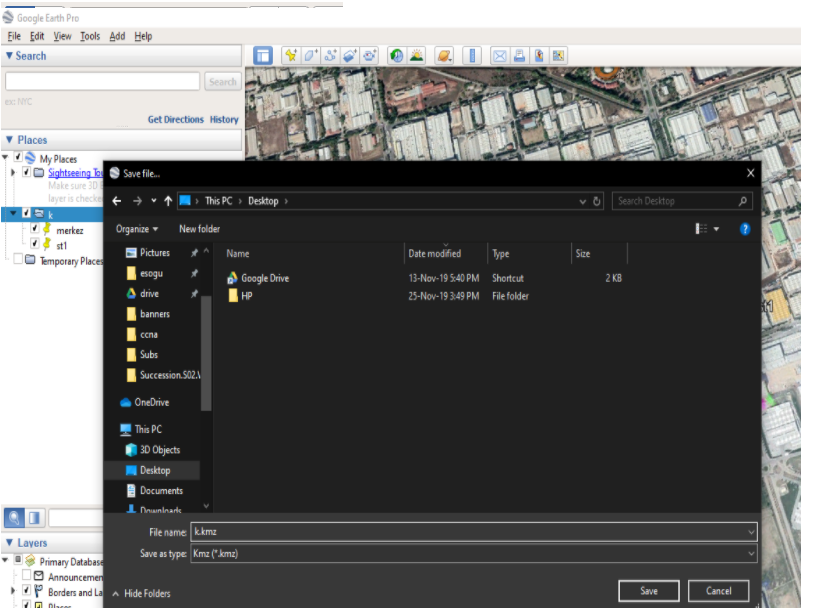Open the planet switcher icon

[x=444, y=56]
